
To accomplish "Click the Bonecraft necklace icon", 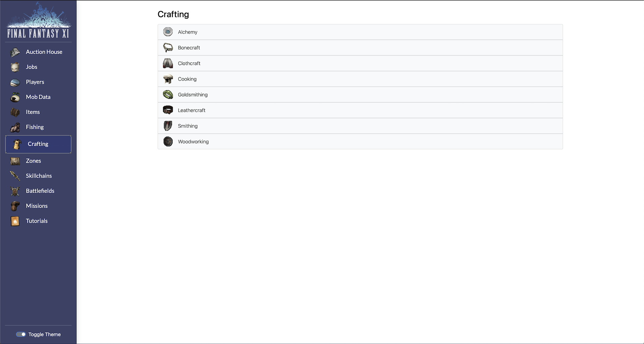I will coord(168,48).
